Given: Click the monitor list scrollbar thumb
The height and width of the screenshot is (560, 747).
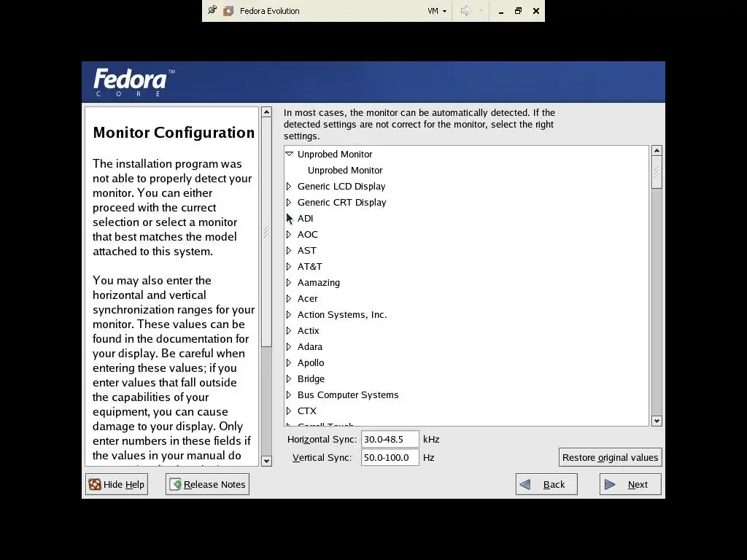Looking at the screenshot, I should tap(657, 172).
